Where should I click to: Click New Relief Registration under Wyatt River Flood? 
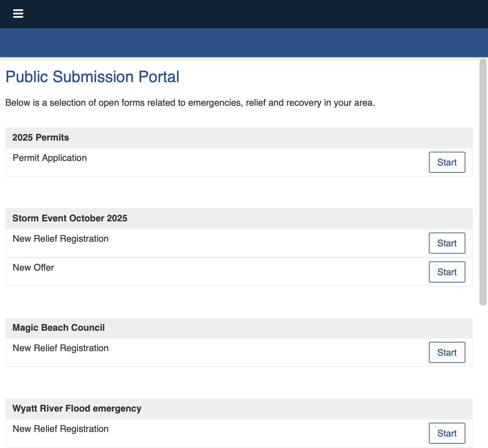[x=60, y=429]
